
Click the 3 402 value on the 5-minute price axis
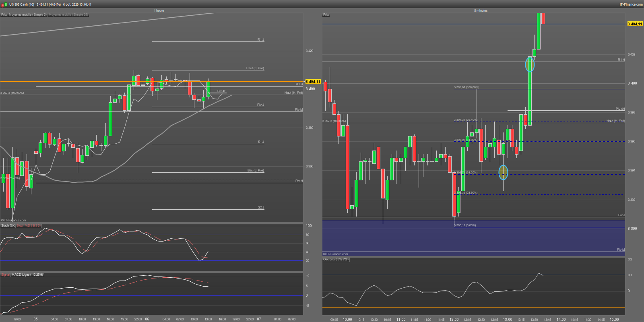click(x=632, y=54)
